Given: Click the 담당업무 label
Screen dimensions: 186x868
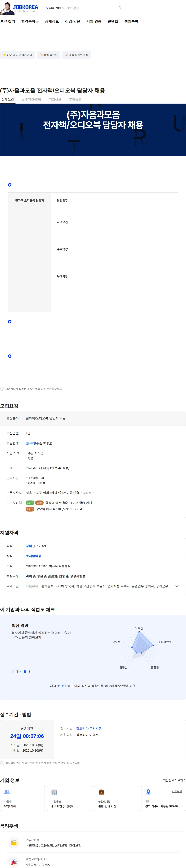Looking at the screenshot, I should click(62, 200).
